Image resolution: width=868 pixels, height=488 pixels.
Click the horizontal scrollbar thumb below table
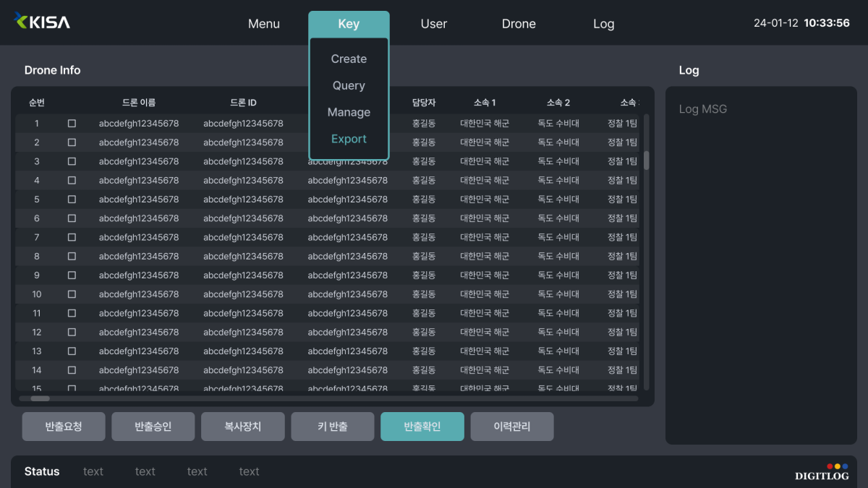(x=40, y=398)
